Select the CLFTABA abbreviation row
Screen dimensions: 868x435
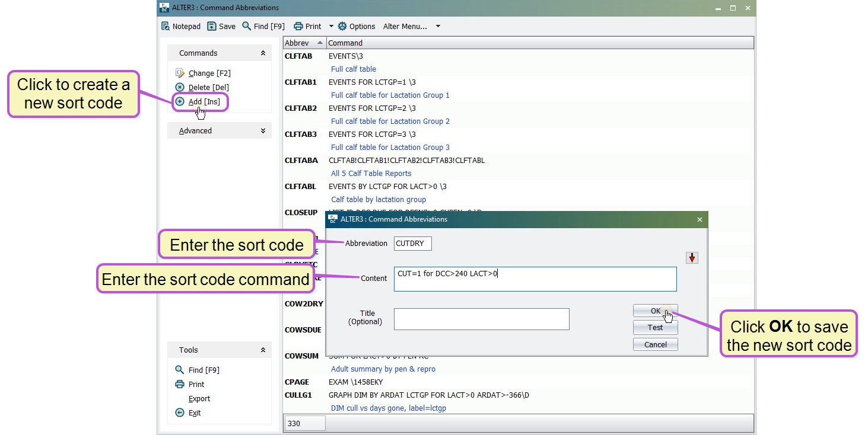[301, 161]
